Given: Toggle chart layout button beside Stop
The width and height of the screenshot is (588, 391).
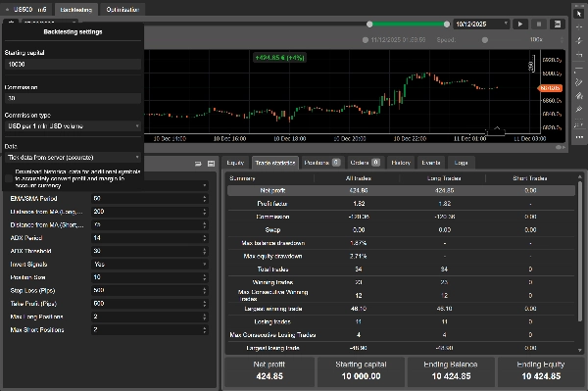Looking at the screenshot, I should coord(558,24).
